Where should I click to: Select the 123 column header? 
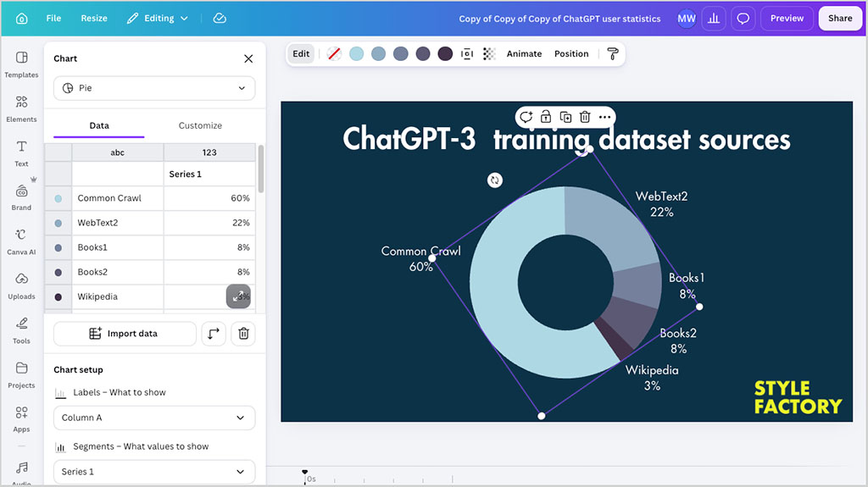point(209,152)
